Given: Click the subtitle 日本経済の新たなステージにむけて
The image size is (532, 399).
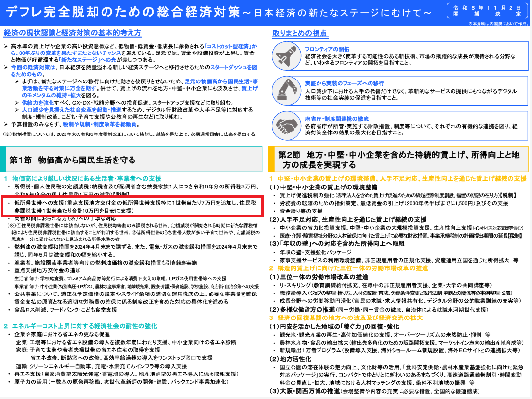Looking at the screenshot, I should (344, 12).
